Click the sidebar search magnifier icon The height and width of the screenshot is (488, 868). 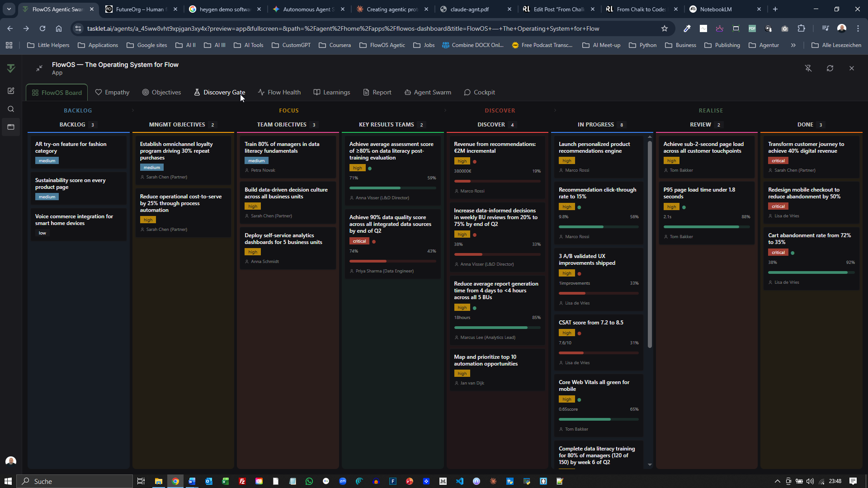11,109
